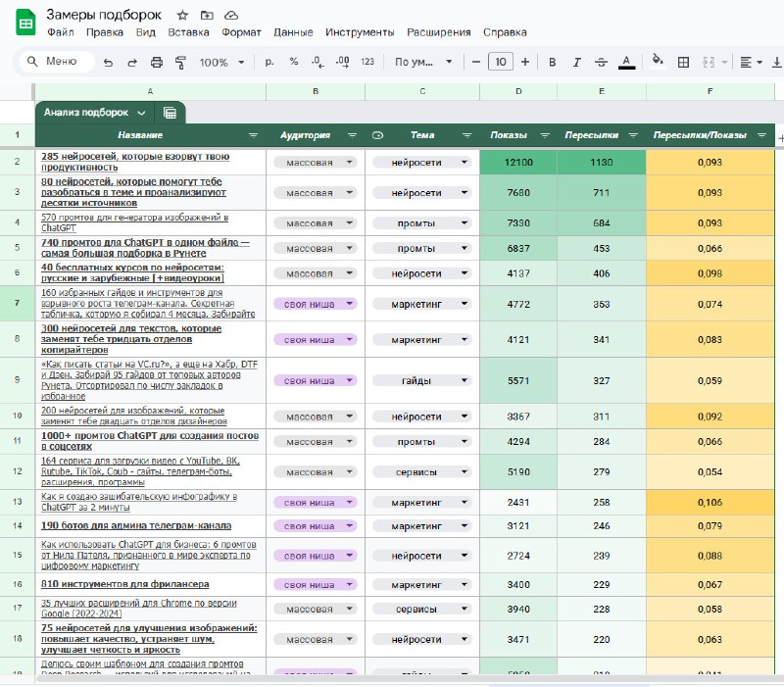Open link 810 инструментов для фрилансера

click(125, 584)
